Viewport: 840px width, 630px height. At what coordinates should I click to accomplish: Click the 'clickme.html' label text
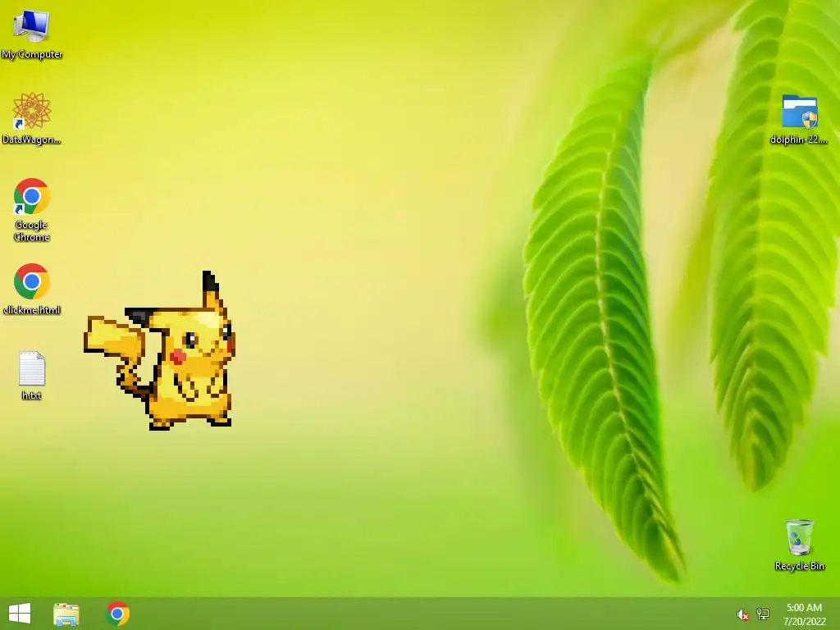tap(32, 309)
